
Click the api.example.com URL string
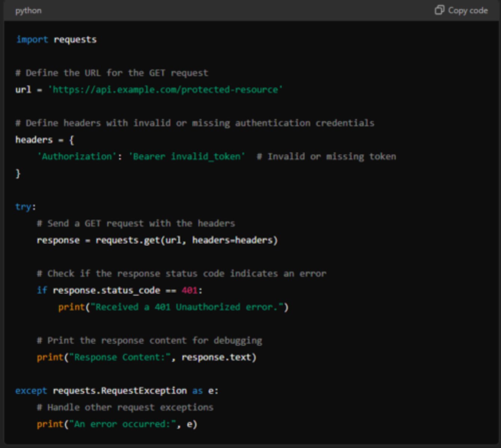point(165,90)
